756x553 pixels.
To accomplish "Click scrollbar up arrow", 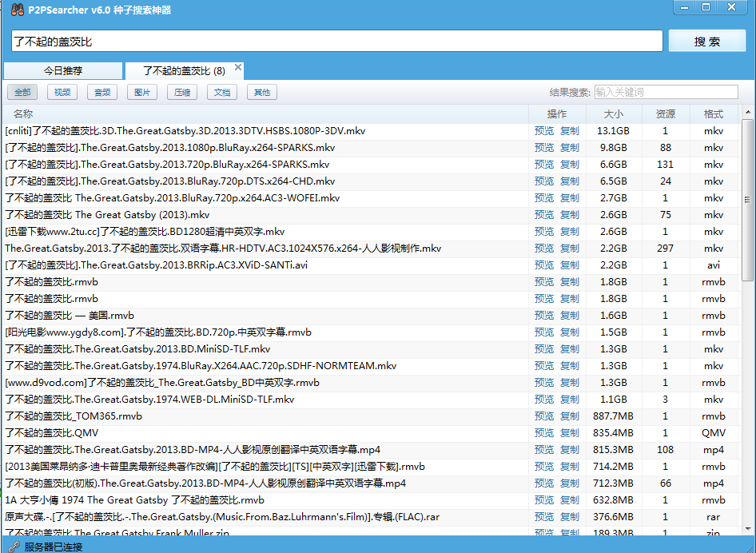I will pyautogui.click(x=748, y=113).
